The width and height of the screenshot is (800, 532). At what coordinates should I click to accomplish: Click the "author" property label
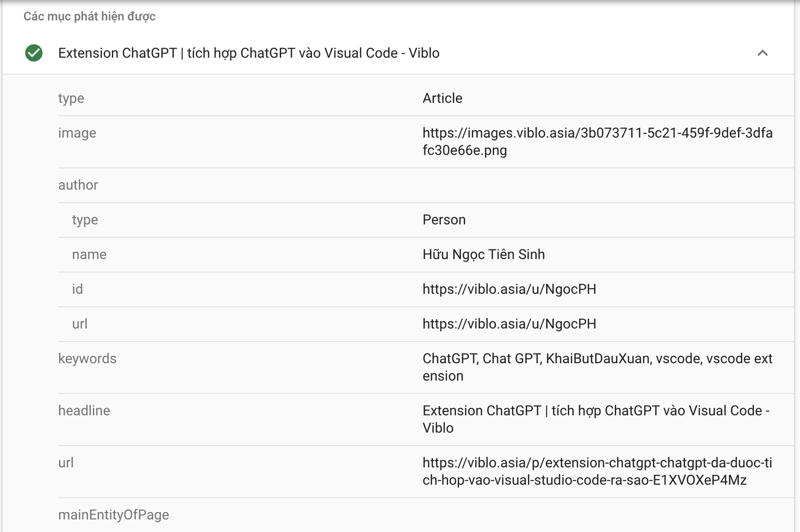78,185
